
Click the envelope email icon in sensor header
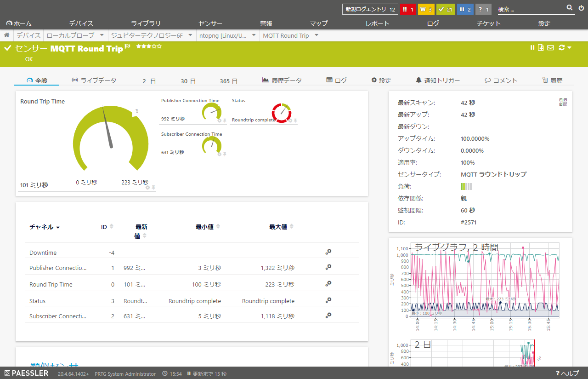point(550,47)
